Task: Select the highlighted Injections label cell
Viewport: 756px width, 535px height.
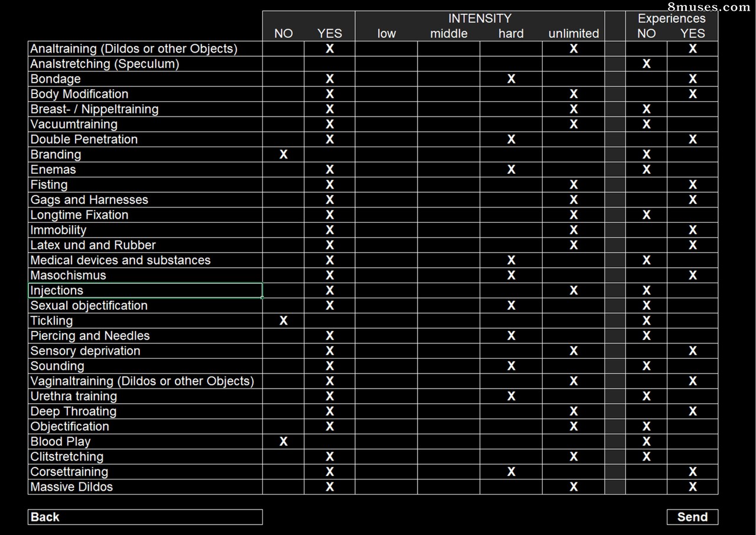Action: (145, 290)
